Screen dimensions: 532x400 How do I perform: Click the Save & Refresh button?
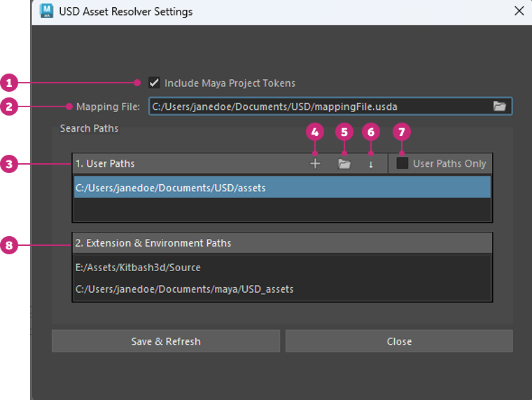[166, 341]
